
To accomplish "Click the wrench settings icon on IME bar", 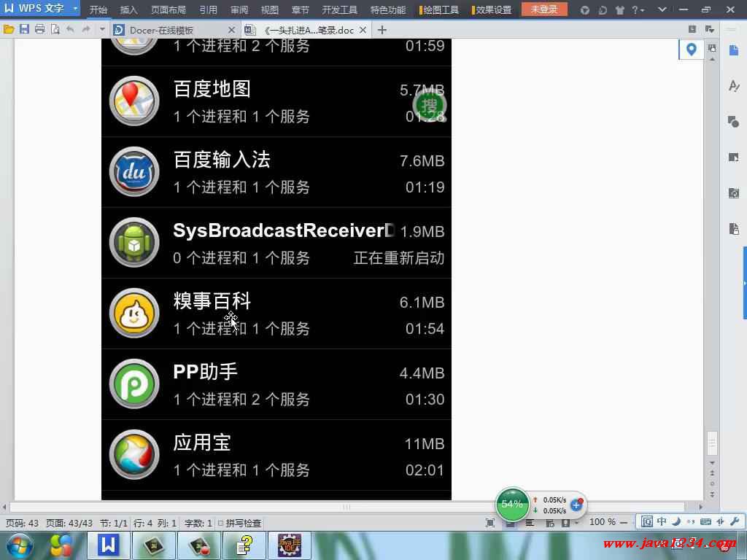I will pos(735,521).
